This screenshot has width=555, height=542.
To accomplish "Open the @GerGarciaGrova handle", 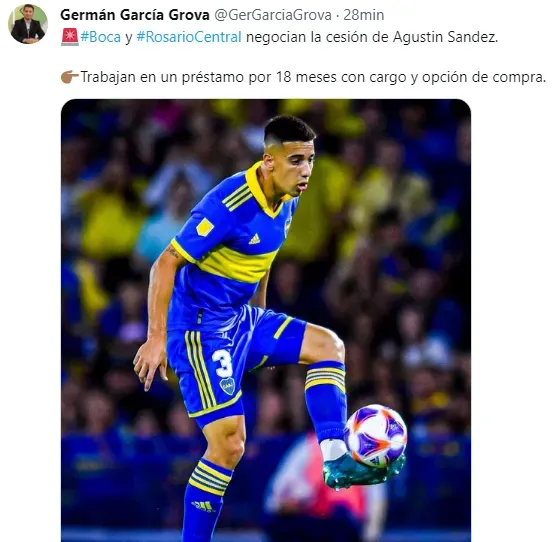I will (273, 15).
